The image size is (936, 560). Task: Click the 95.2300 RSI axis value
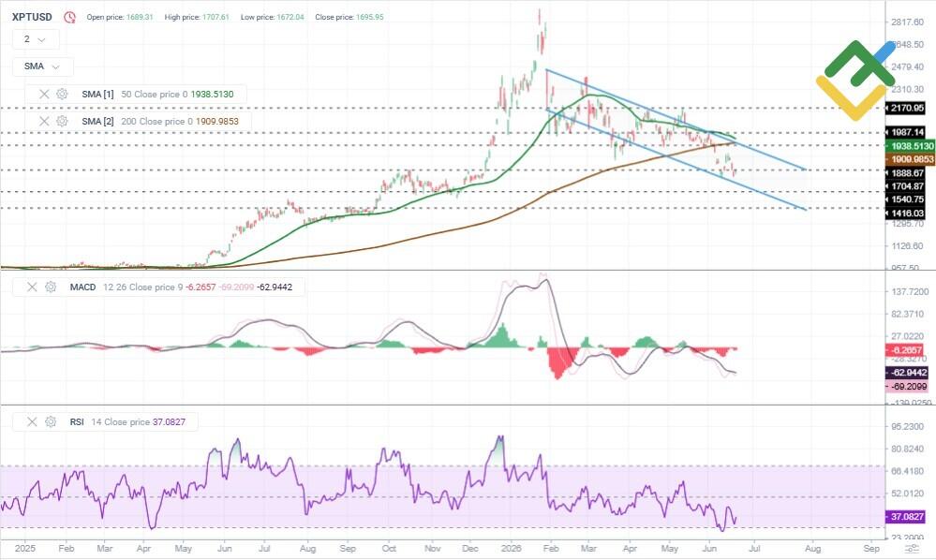pos(907,426)
